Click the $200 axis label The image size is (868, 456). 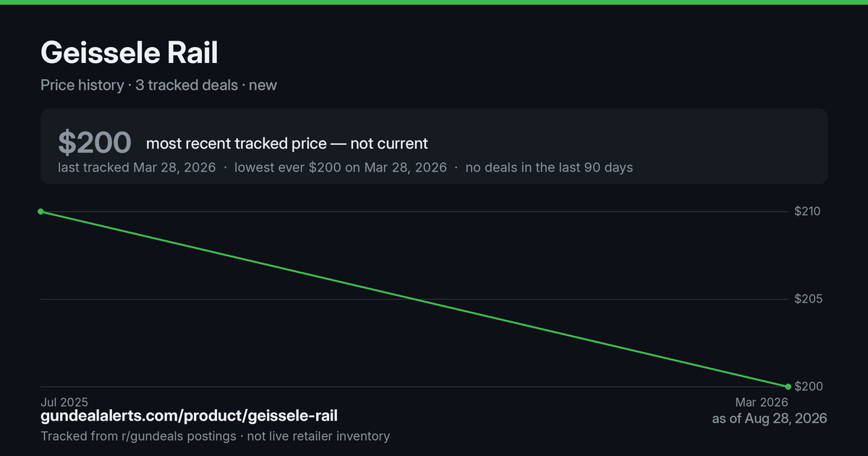click(809, 387)
